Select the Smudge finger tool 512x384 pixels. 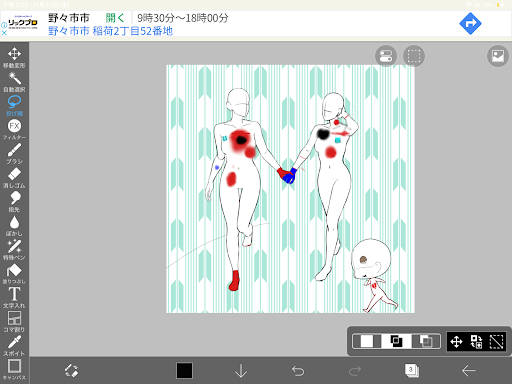(x=14, y=201)
